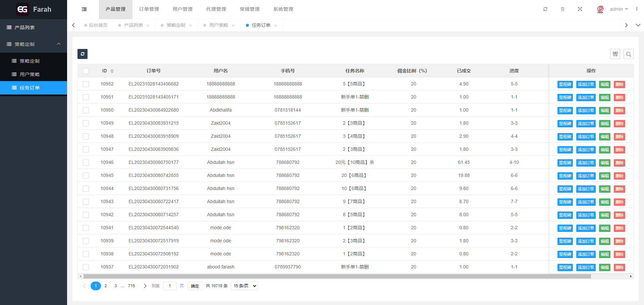644x305 pixels.
Task: Select checkbox for order ID 10952
Action: 86,84
